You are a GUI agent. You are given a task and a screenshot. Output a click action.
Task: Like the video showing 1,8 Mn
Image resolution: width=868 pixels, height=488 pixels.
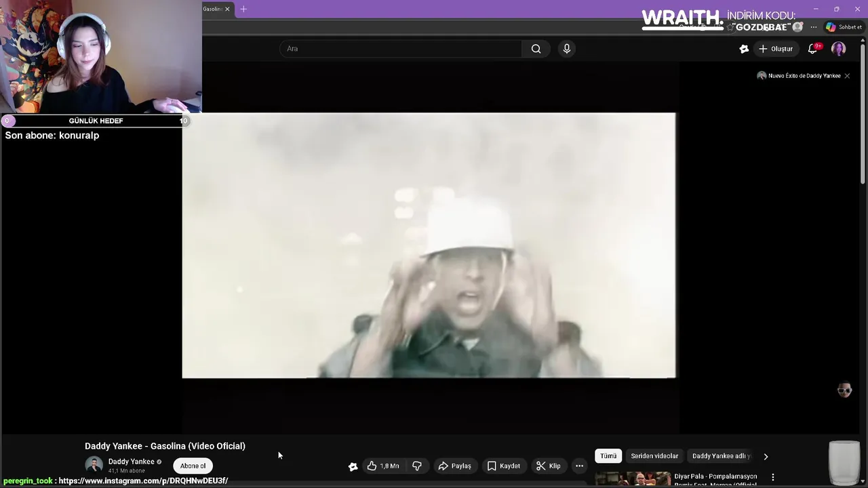pos(383,466)
